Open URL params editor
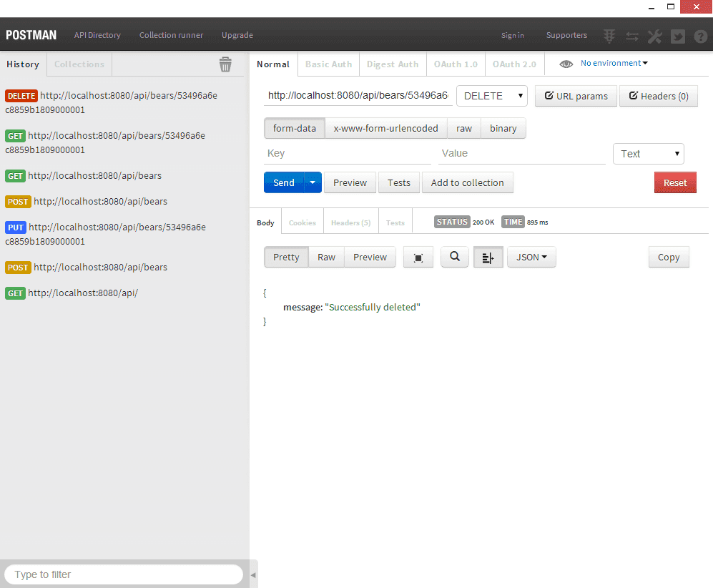The width and height of the screenshot is (713, 588). click(x=576, y=96)
